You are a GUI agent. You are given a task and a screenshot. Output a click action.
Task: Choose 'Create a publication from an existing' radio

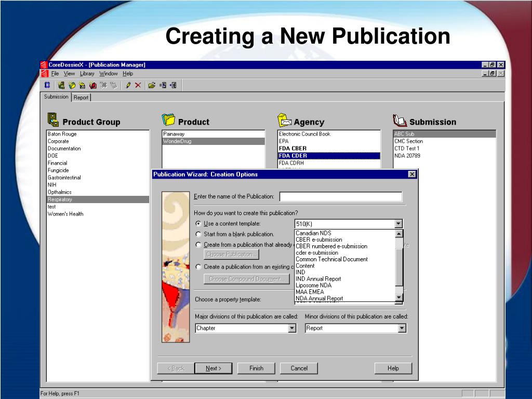coord(198,267)
